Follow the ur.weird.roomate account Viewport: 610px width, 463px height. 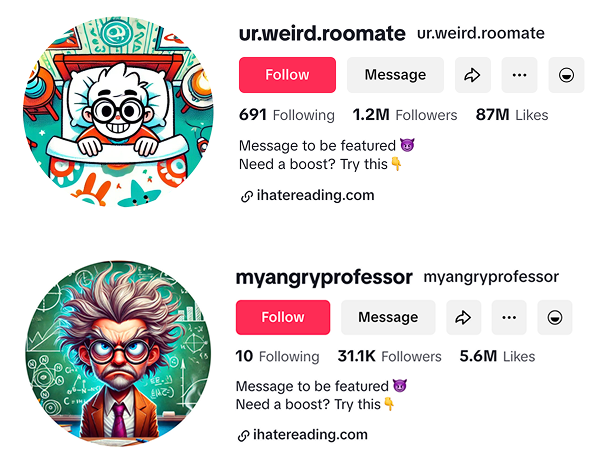[287, 75]
